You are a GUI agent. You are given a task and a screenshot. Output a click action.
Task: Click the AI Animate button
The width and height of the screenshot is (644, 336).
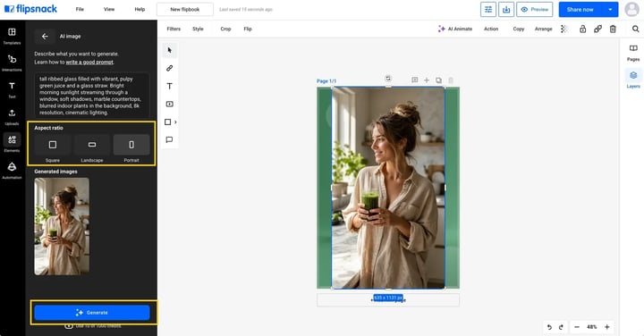(455, 29)
